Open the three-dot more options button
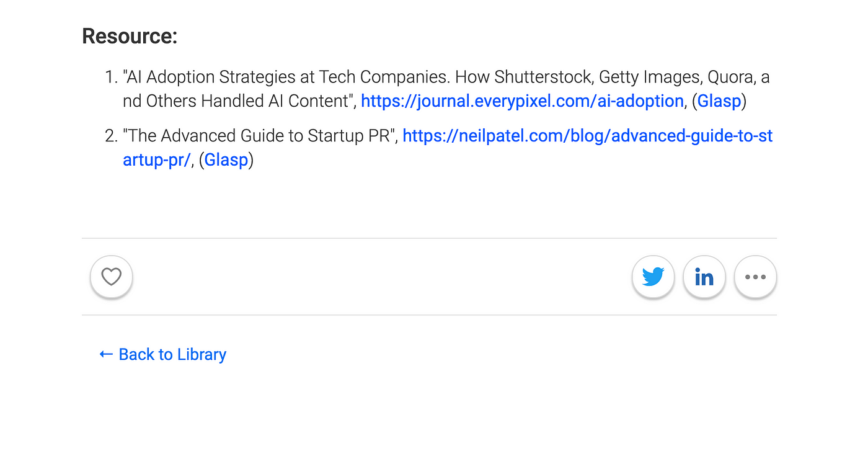 click(x=755, y=277)
